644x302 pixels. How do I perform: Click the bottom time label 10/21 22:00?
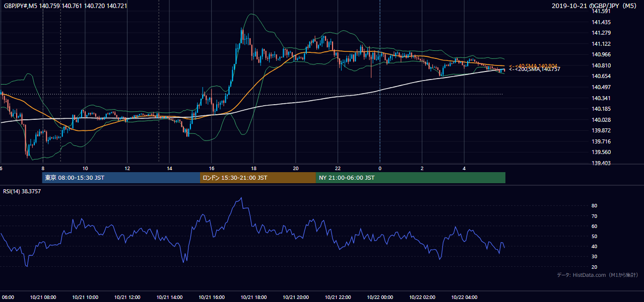338,297
